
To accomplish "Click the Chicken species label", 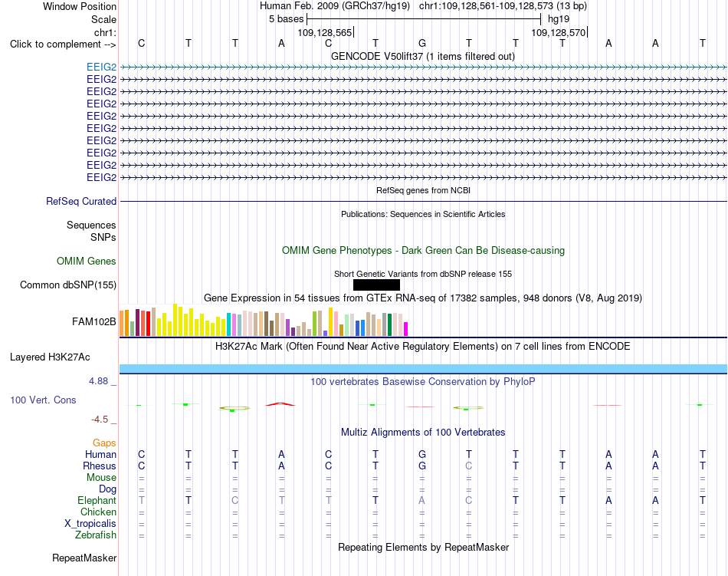I will click(98, 512).
